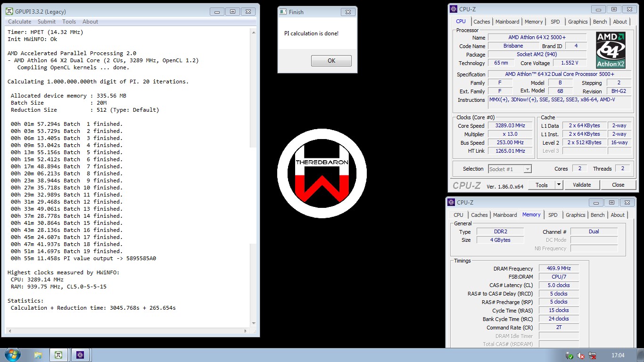Click the memory Type field DDR2

click(500, 232)
